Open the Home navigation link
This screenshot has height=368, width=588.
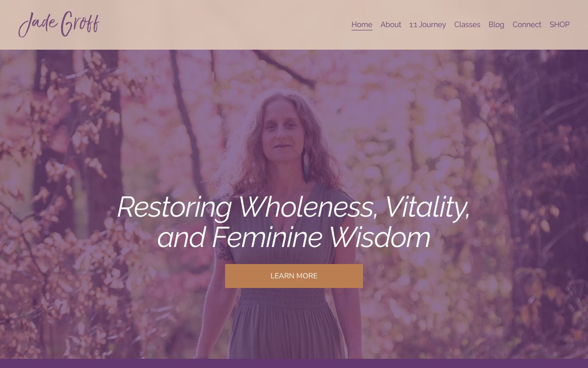[362, 25]
